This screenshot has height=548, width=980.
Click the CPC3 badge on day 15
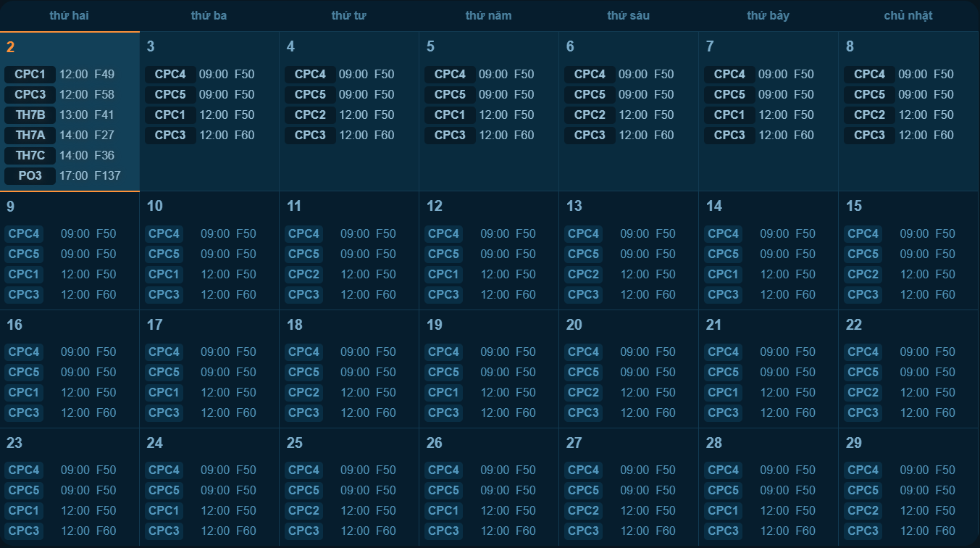(x=863, y=294)
